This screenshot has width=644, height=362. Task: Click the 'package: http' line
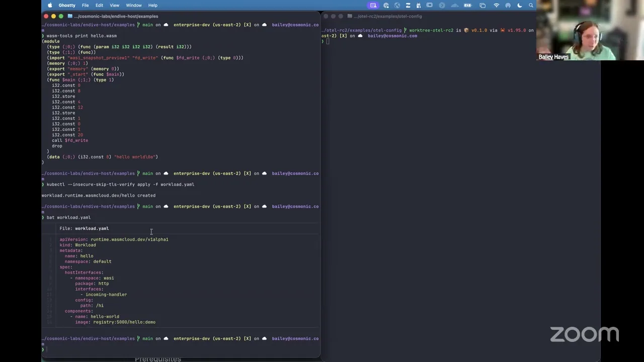click(x=92, y=284)
